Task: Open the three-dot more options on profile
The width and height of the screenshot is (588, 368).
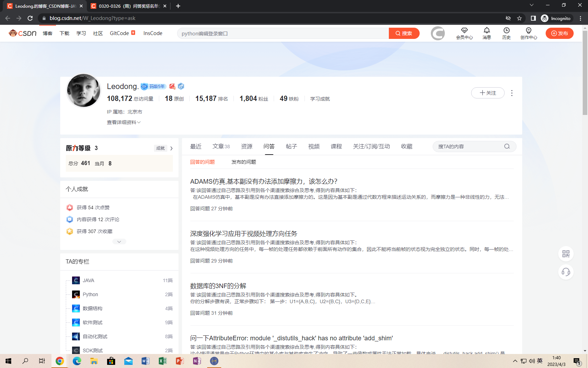Action: click(x=512, y=93)
